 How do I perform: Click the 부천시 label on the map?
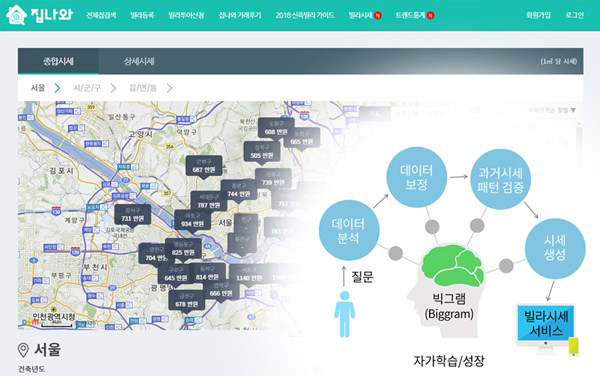click(95, 267)
